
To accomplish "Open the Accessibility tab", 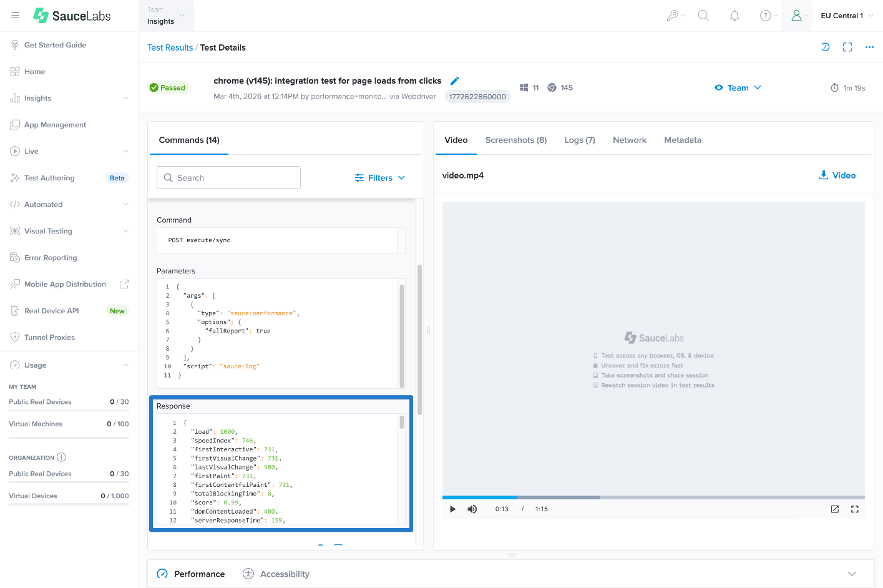I will click(276, 574).
